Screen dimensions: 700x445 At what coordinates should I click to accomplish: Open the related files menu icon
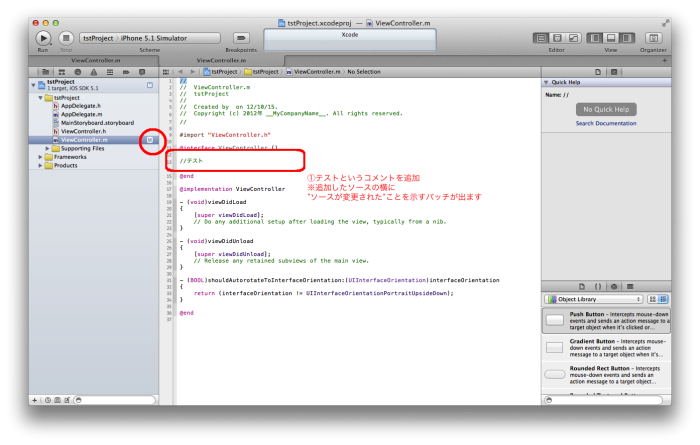point(166,72)
